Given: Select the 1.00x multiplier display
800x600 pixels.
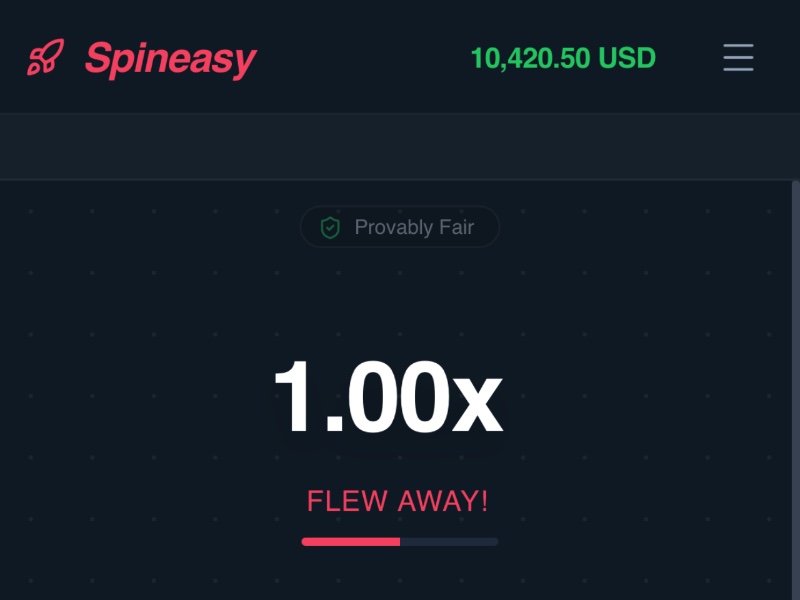Looking at the screenshot, I should click(386, 396).
